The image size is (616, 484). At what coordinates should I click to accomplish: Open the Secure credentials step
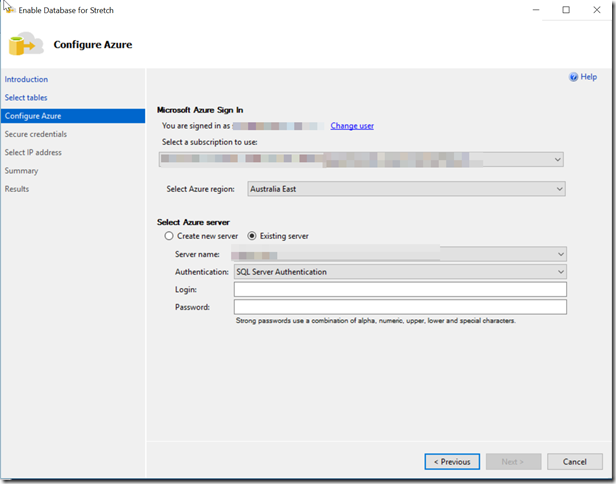[36, 134]
